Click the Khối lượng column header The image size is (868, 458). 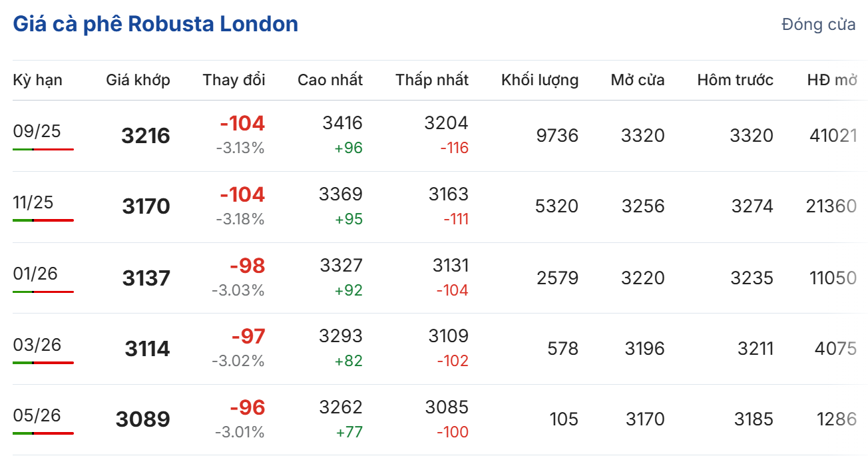pos(539,81)
